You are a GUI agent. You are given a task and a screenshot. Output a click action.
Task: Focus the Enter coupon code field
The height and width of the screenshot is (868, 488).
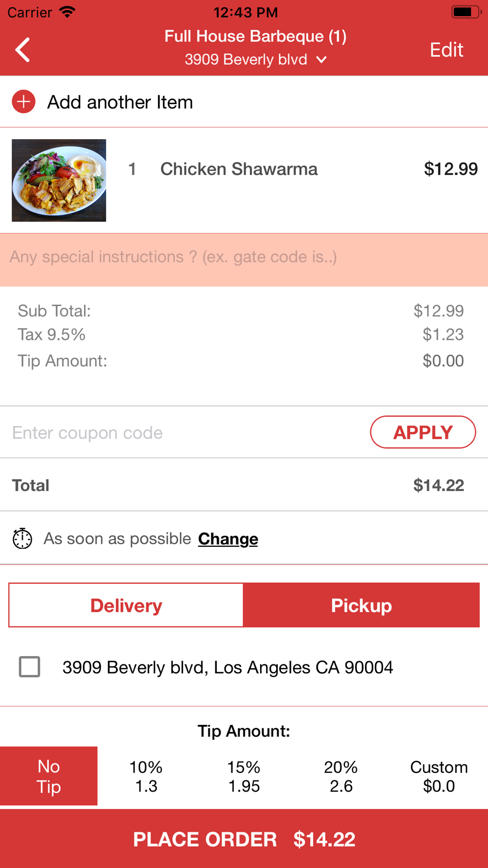coord(185,433)
